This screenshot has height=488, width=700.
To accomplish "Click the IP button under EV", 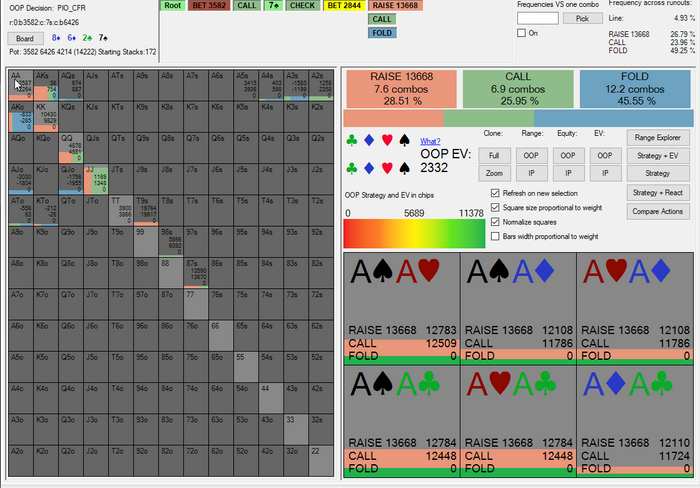I will point(605,173).
